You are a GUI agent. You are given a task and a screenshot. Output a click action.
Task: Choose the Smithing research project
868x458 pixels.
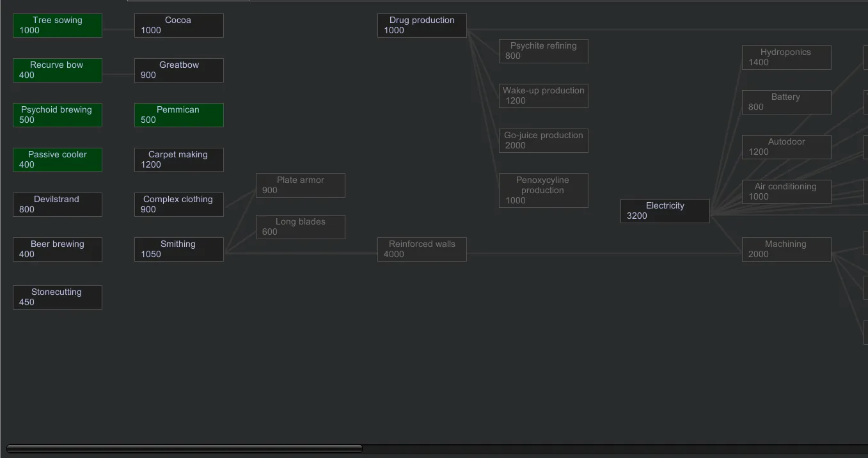179,249
